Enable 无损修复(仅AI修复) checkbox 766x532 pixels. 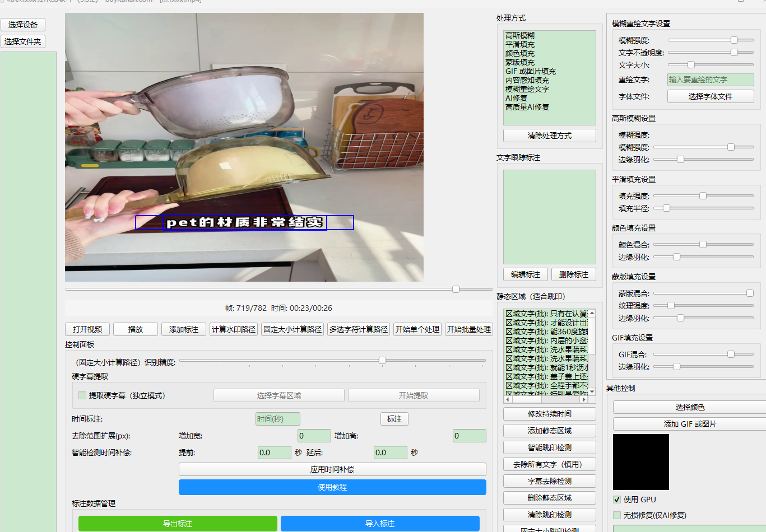(617, 515)
